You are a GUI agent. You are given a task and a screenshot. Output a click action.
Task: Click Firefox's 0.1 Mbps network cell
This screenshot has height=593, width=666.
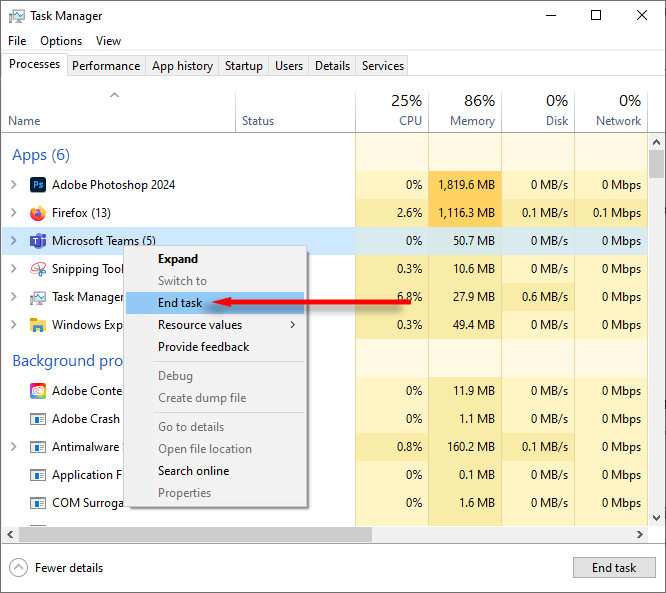(x=611, y=213)
